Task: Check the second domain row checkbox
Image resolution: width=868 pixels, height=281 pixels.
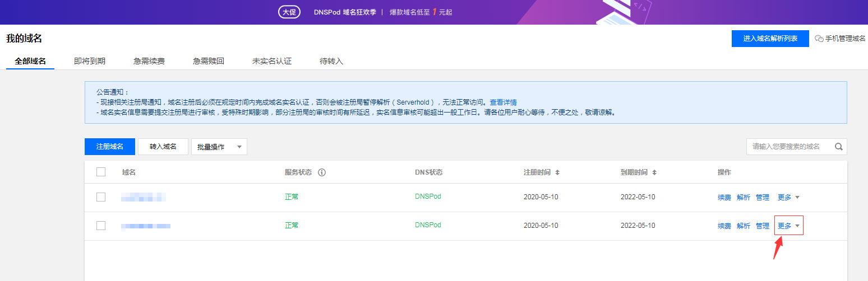Action: pyautogui.click(x=101, y=226)
